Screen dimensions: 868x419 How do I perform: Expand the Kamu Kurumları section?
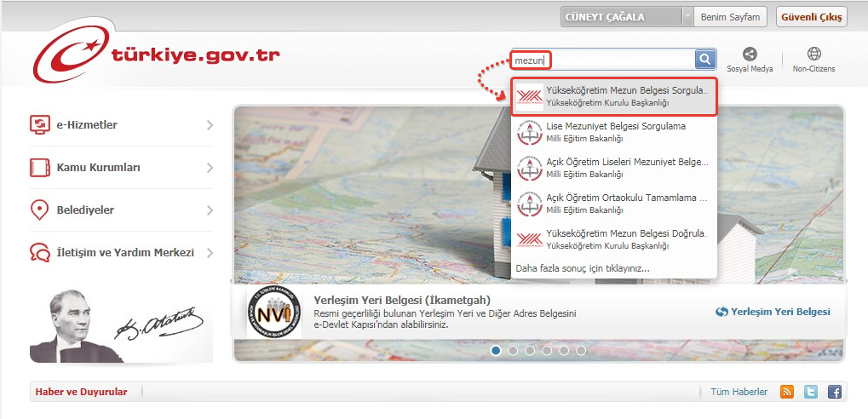point(120,168)
